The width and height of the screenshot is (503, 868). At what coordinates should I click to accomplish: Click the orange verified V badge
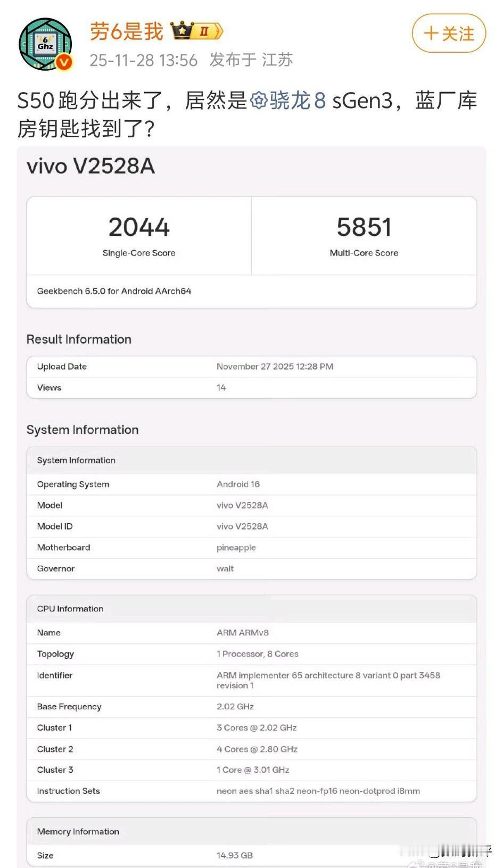point(64,62)
